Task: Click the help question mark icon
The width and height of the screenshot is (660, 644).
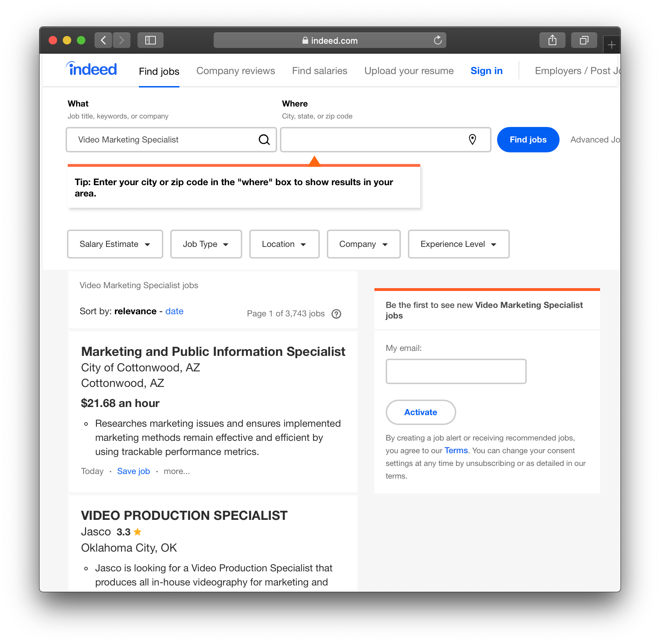Action: pos(336,314)
